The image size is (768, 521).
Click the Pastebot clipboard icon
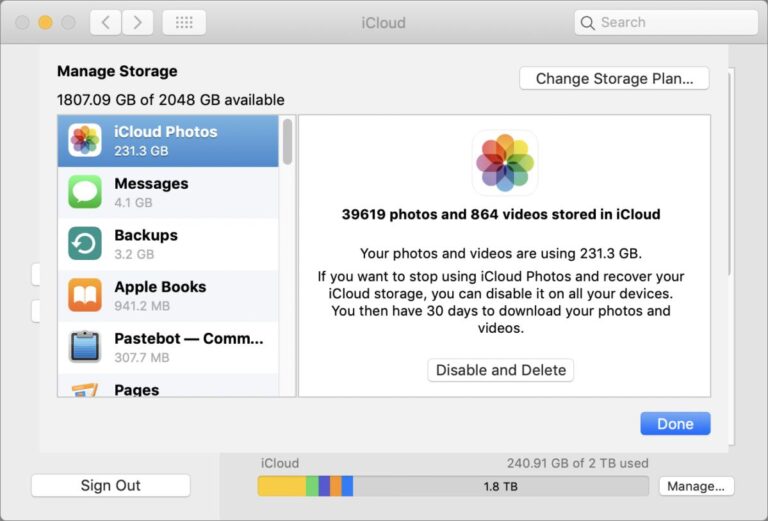point(85,347)
